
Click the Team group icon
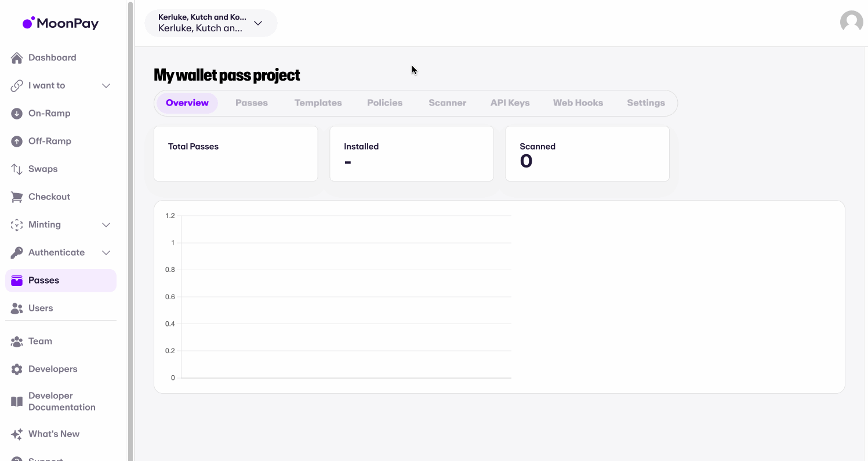coord(17,342)
